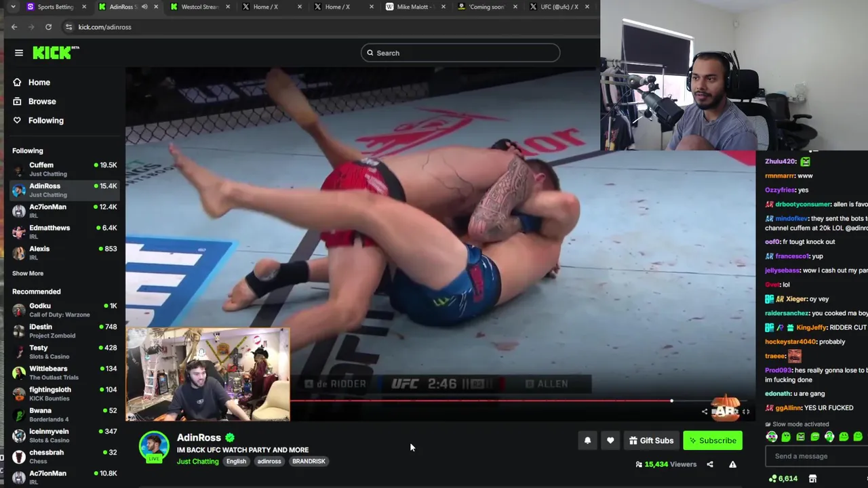Open fightingsloth recommended channel
Screen dimensions: 868x488
[64, 394]
